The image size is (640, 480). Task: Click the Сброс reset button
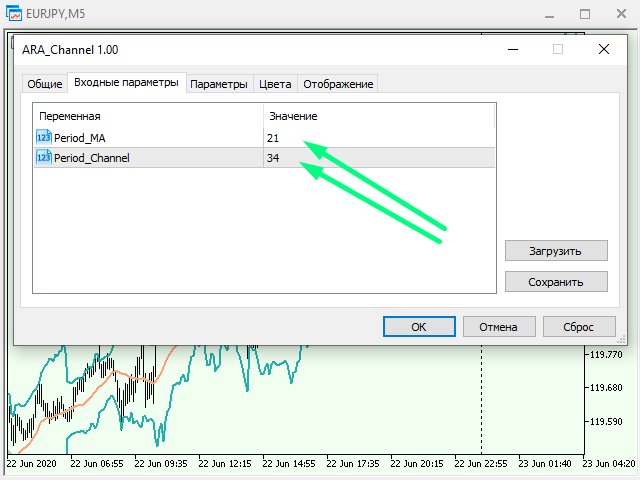click(579, 327)
